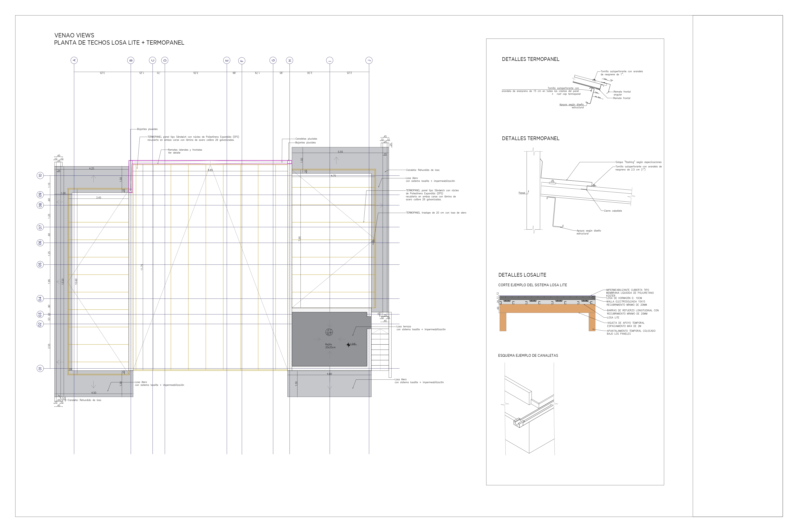Click the isometric gutter sketch

tap(529, 409)
